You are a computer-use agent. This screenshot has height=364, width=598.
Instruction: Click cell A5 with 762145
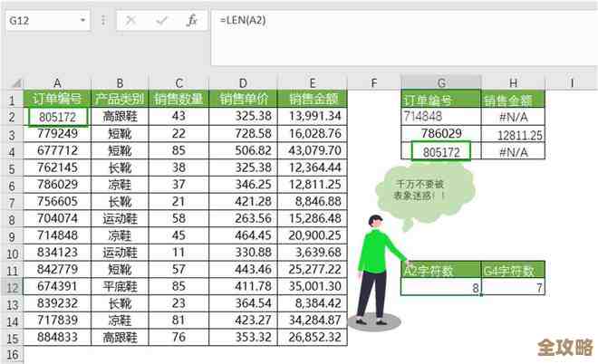click(57, 168)
